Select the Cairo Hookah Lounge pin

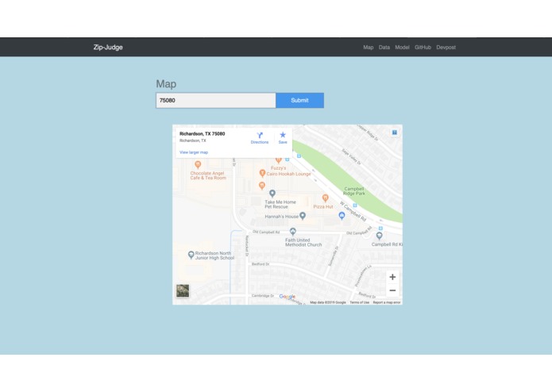pos(262,173)
